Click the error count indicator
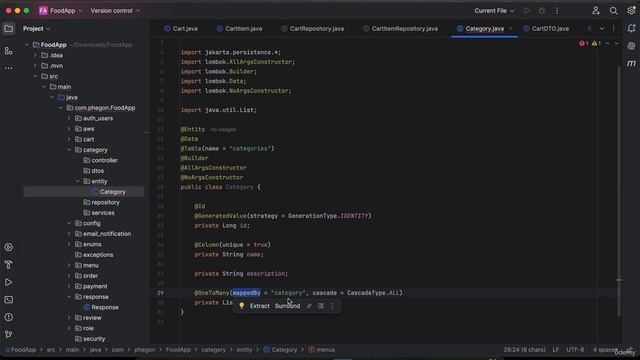This screenshot has width=640, height=360. point(584,43)
